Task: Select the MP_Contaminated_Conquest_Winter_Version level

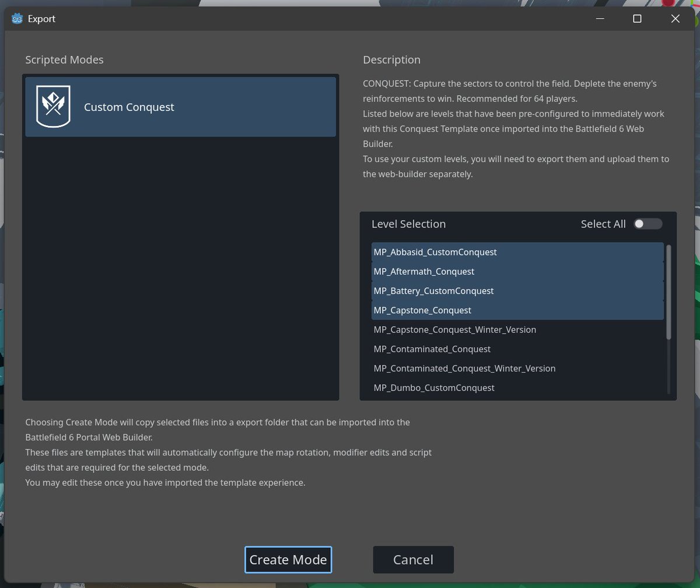Action: point(517,368)
